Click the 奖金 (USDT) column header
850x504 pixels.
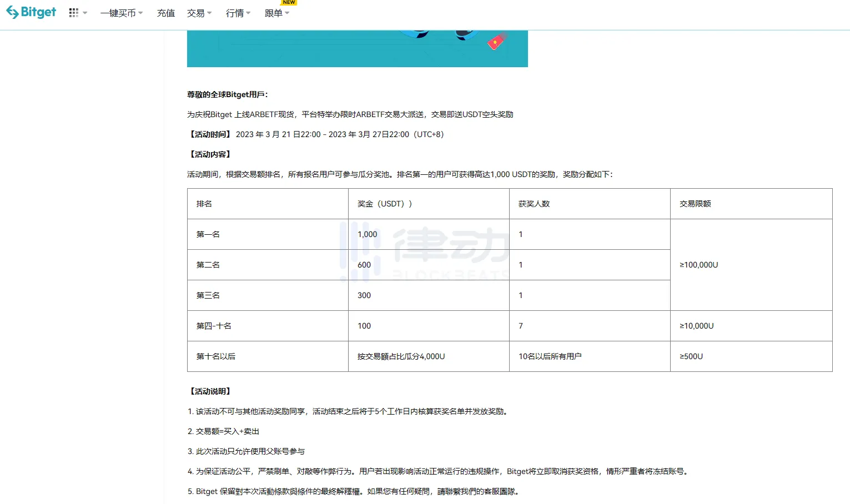pyautogui.click(x=384, y=204)
